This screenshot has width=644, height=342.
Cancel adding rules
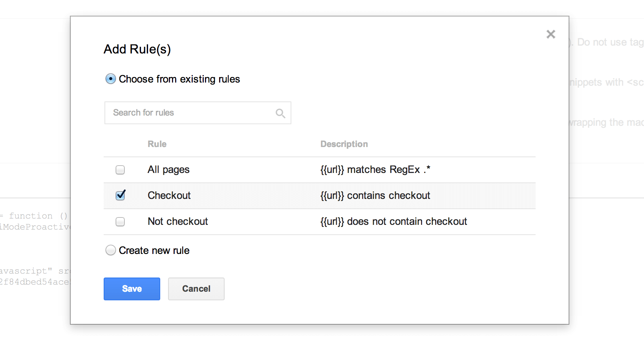196,289
